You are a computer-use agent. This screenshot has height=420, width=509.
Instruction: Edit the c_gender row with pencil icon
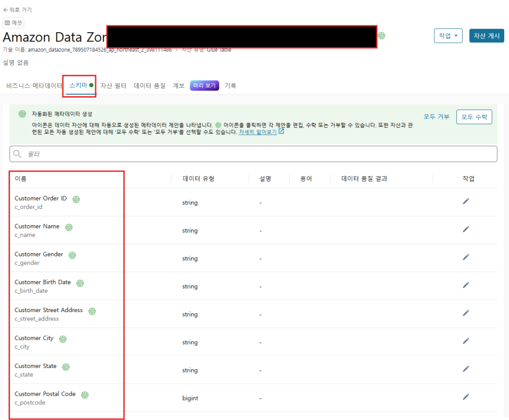(x=465, y=257)
